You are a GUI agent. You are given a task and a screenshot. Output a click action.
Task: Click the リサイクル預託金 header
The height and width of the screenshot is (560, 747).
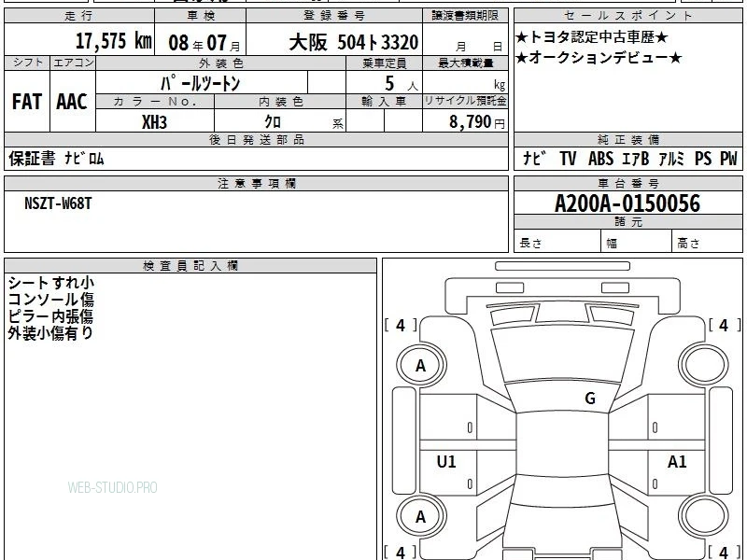tap(465, 102)
